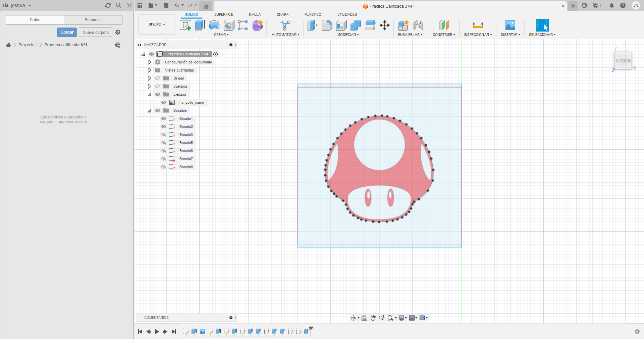Viewport: 644px width, 339px height.
Task: Click the Measure ruler icon
Action: pos(478,25)
